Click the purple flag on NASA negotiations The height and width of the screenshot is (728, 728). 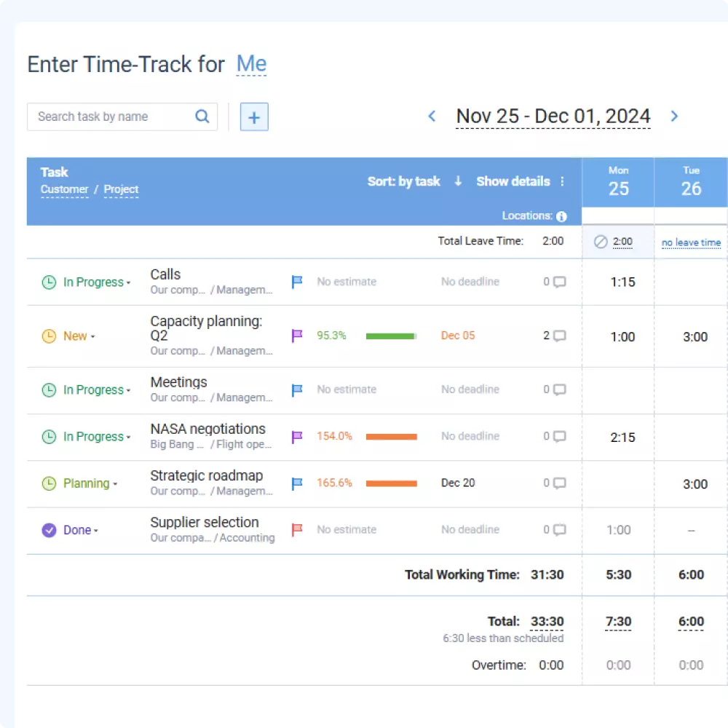[297, 437]
